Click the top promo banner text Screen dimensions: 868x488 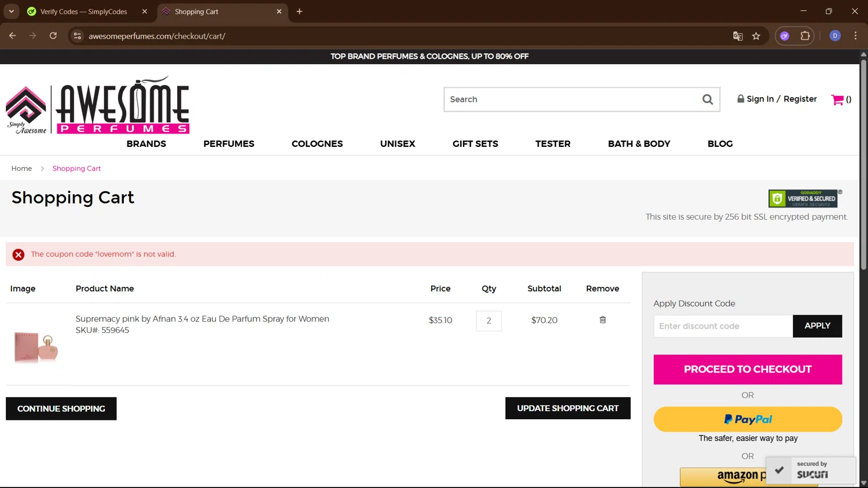(x=429, y=56)
